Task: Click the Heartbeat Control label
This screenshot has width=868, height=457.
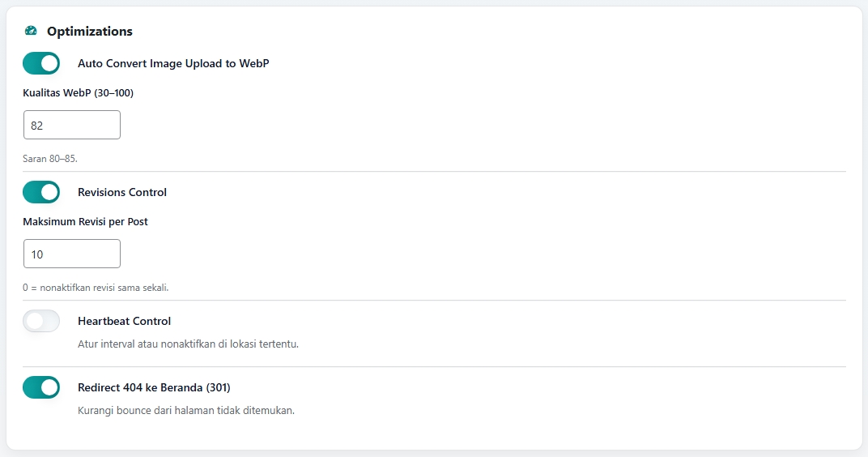Action: click(124, 321)
